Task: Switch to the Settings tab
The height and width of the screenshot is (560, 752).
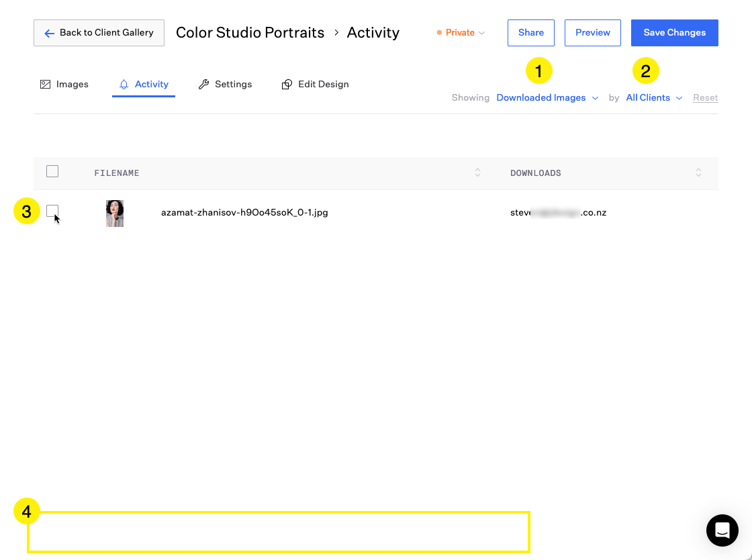Action: click(x=232, y=85)
